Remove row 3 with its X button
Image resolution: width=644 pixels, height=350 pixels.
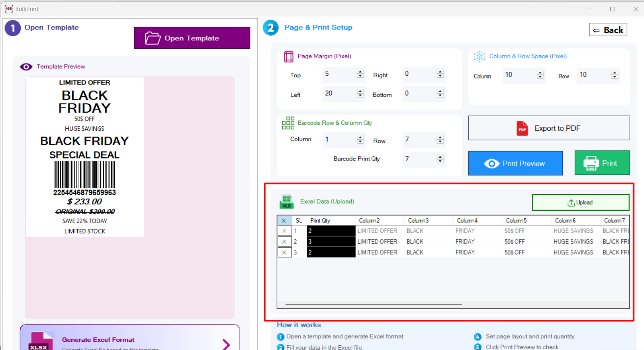click(284, 252)
